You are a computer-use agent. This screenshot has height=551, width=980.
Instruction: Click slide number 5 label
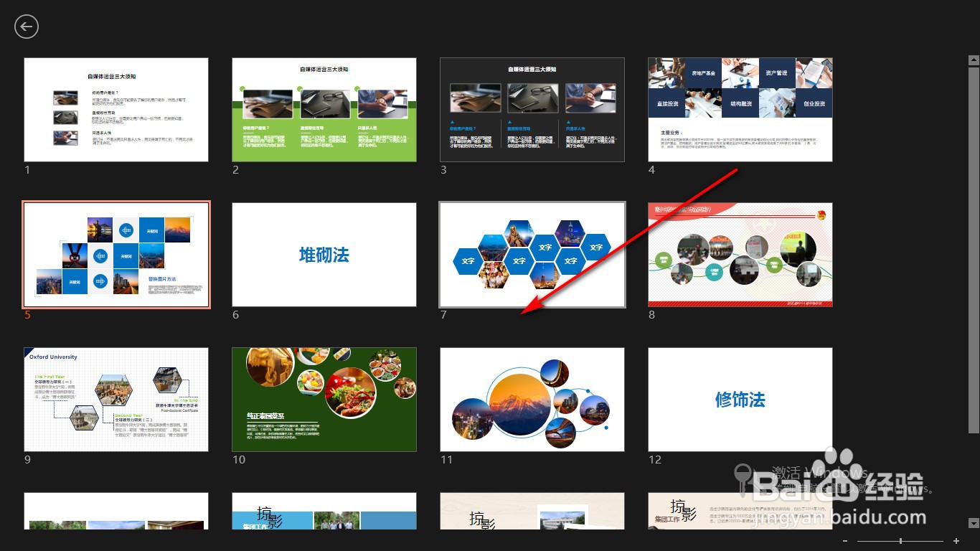tap(27, 315)
